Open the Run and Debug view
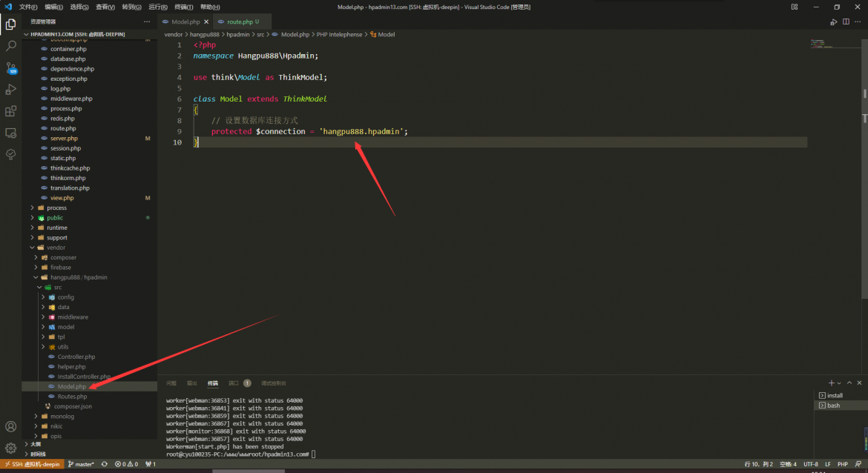Image resolution: width=868 pixels, height=473 pixels. (10, 90)
